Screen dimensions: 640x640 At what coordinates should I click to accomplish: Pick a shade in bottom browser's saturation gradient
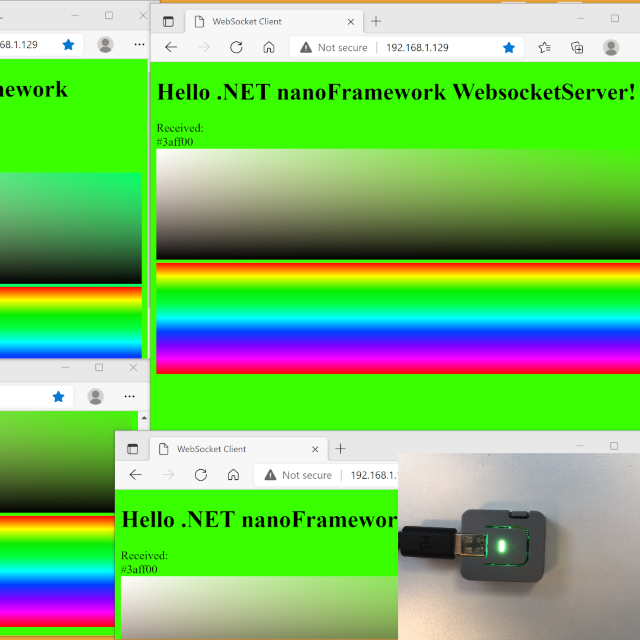[259, 607]
